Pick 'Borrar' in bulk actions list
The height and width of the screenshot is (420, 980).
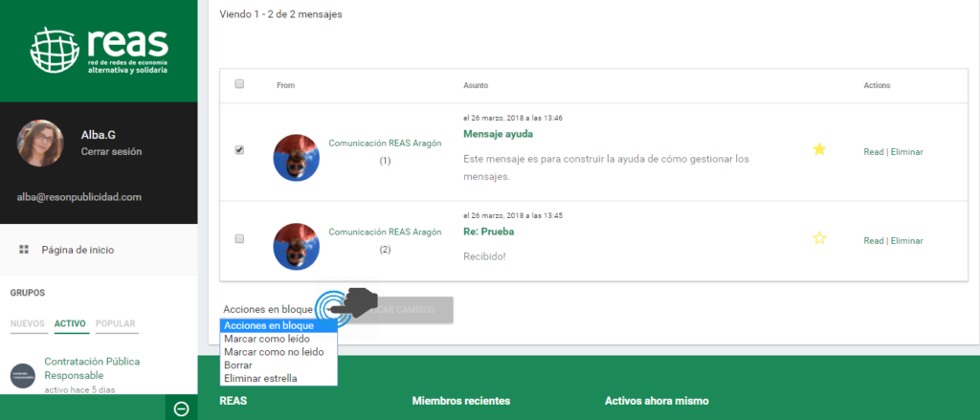tap(237, 365)
